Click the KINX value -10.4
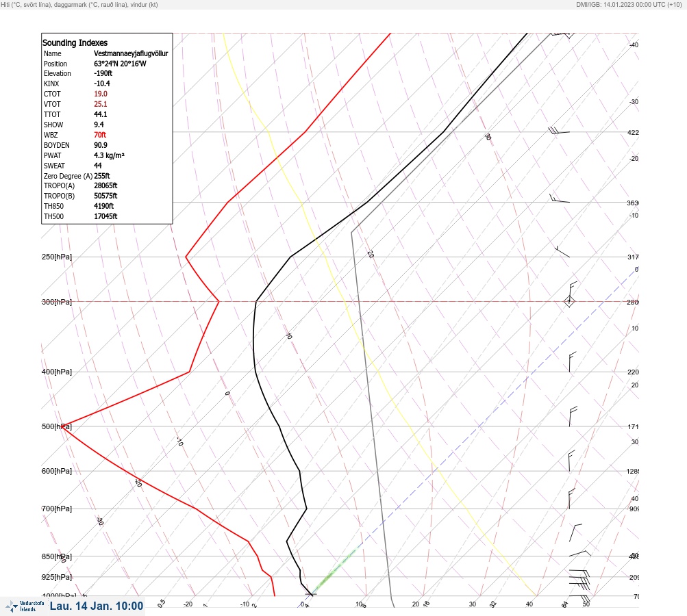 click(x=101, y=84)
